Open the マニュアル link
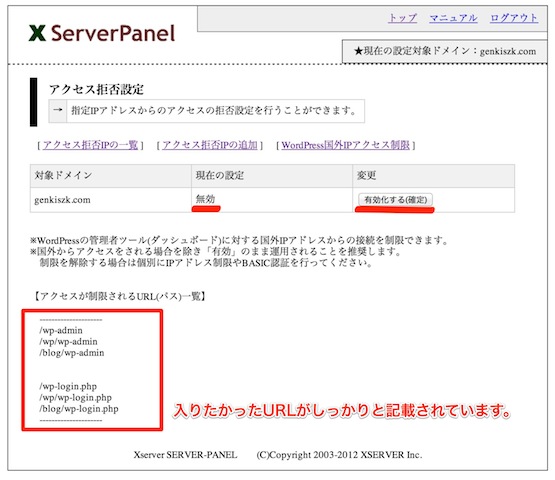This screenshot has height=480, width=555. coord(453,18)
